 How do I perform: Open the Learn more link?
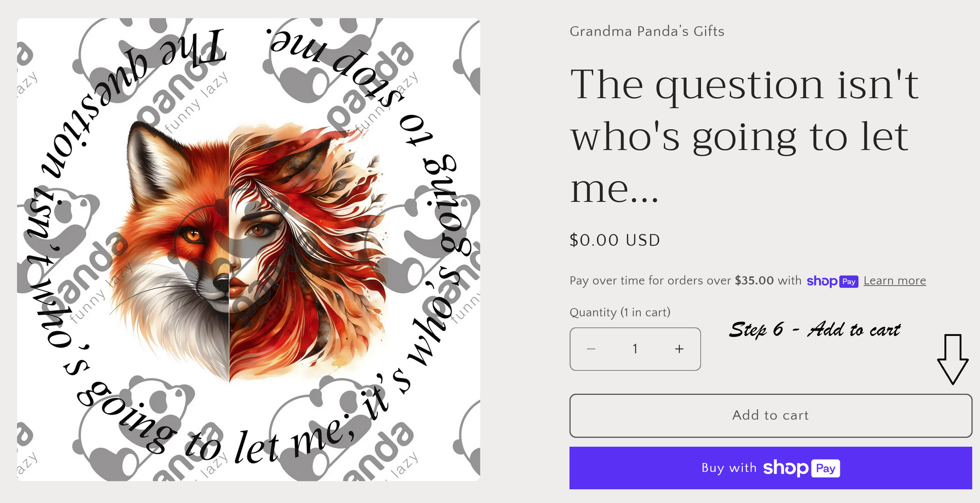pyautogui.click(x=894, y=281)
